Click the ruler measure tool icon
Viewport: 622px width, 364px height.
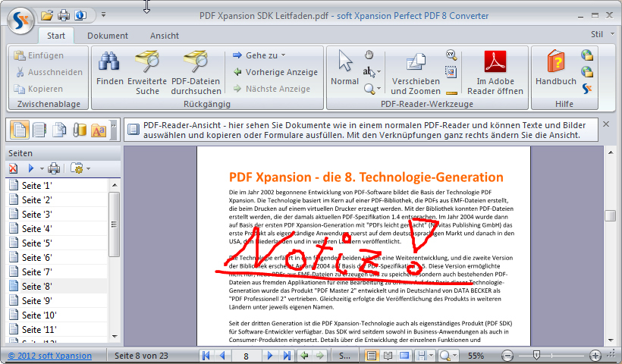pyautogui.click(x=451, y=93)
